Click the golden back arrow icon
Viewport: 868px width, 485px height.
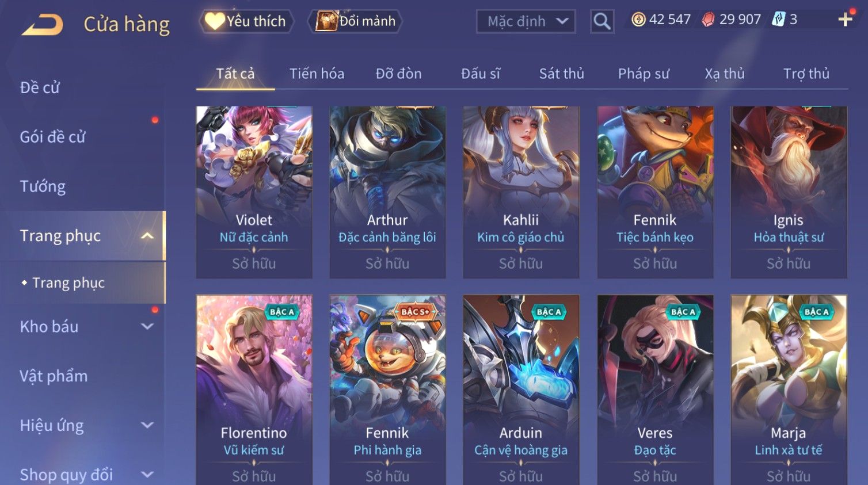(x=42, y=25)
